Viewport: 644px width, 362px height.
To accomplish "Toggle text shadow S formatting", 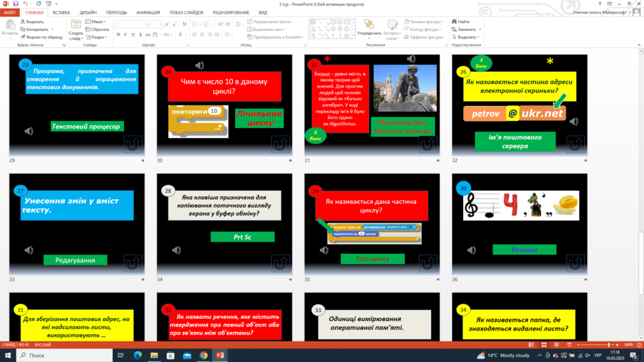I will [140, 35].
